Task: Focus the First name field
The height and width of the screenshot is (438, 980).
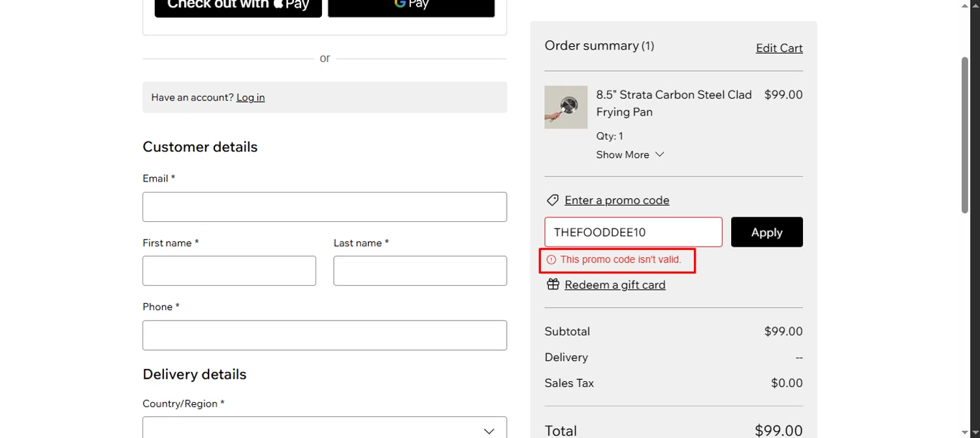Action: (229, 271)
